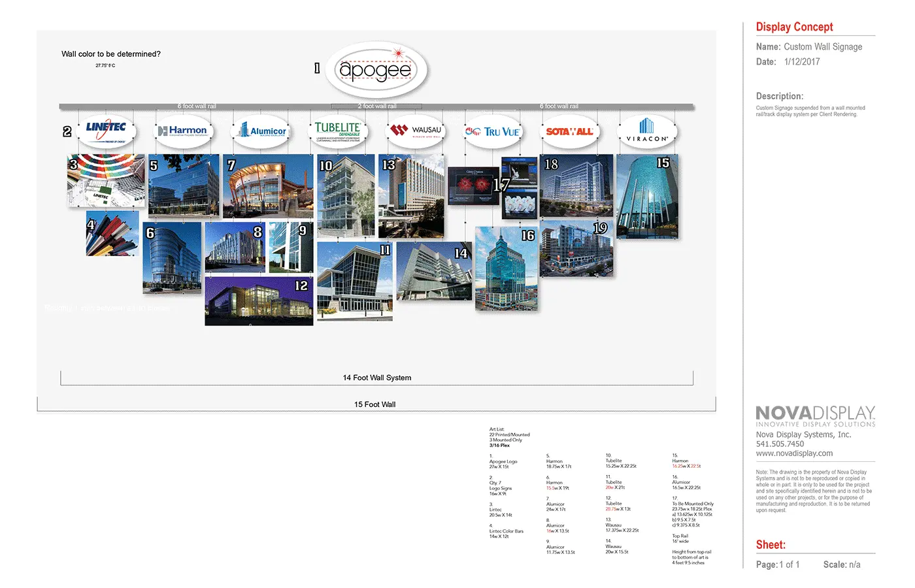915x588 pixels.
Task: Select the right '6 foot wall rail' label
Action: click(x=559, y=106)
